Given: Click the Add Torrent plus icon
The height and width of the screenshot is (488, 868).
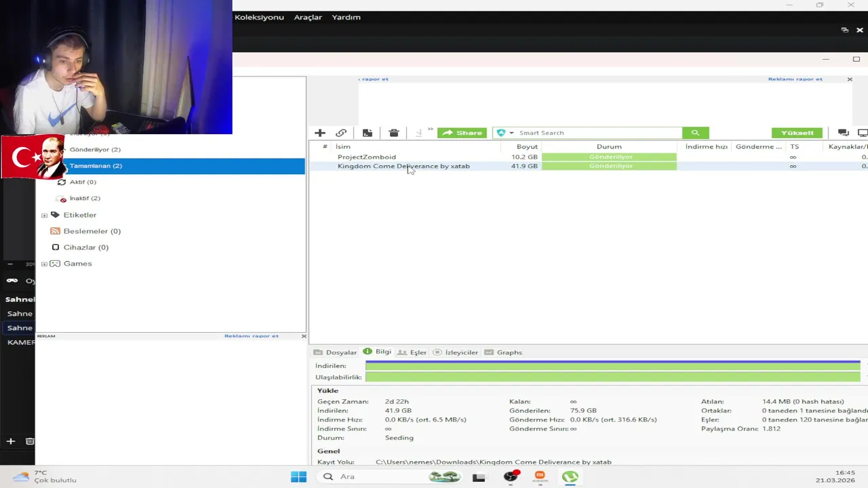Looking at the screenshot, I should coord(320,133).
